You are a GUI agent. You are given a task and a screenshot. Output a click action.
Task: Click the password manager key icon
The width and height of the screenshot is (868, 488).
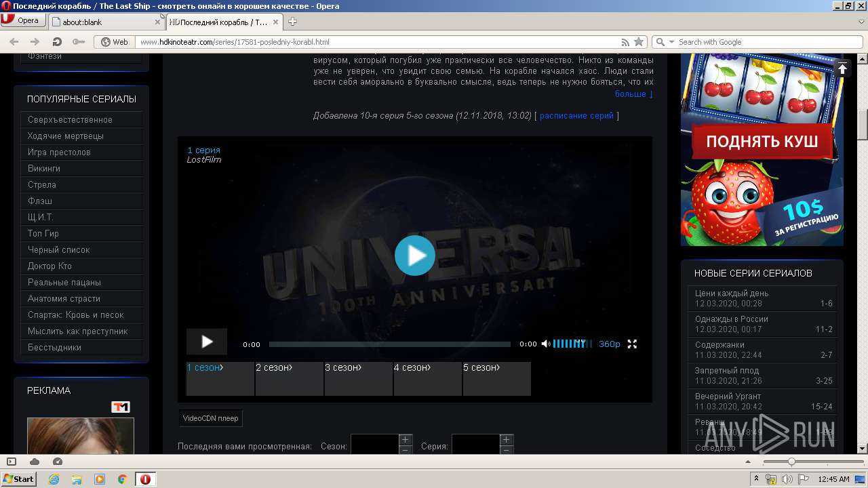79,41
